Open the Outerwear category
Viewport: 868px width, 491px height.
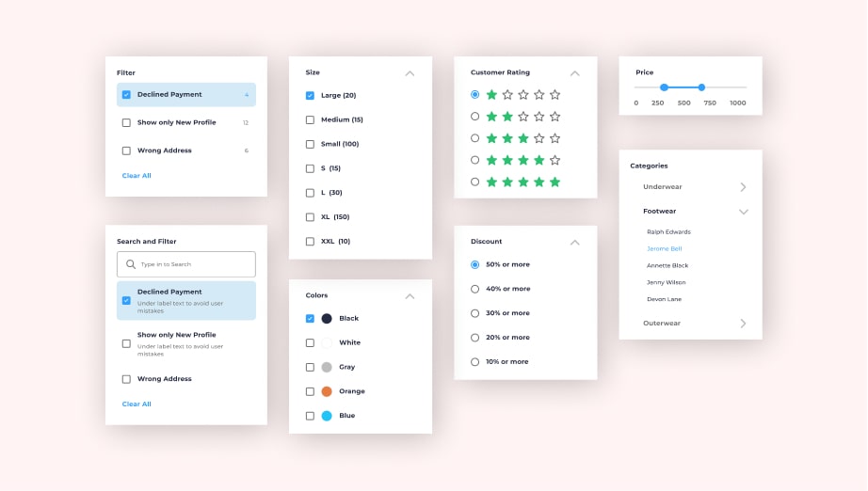click(662, 324)
